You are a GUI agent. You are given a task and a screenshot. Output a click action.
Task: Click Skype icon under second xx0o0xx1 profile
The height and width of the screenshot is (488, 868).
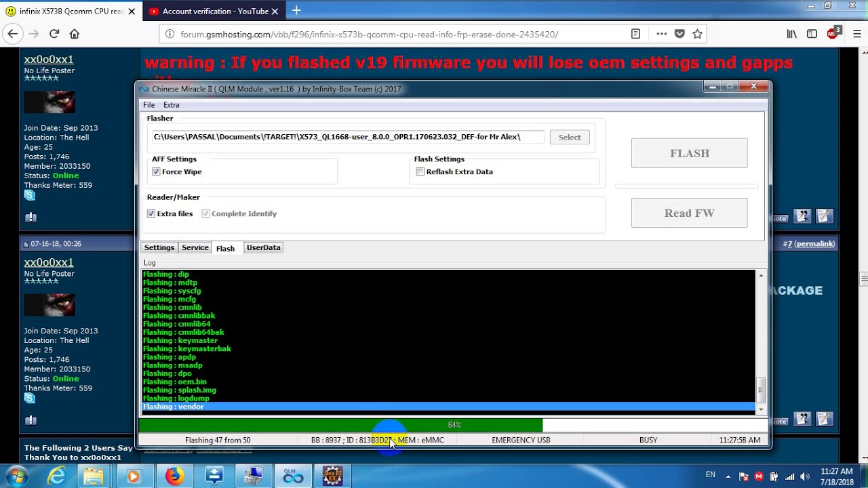point(30,399)
